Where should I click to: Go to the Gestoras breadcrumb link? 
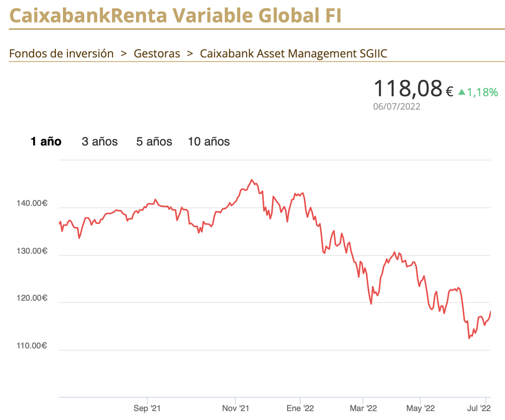point(157,54)
